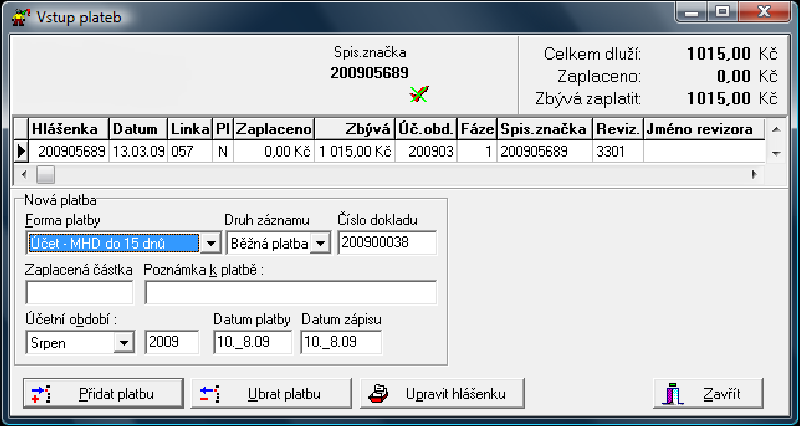Image resolution: width=800 pixels, height=426 pixels.
Task: Click the Spis.značka column header
Action: coord(544,129)
